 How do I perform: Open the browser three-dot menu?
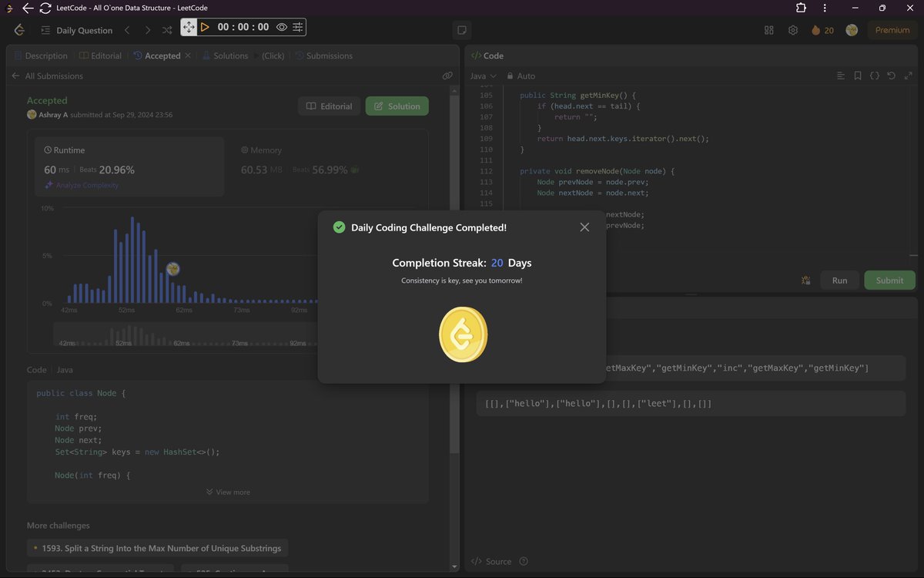(x=826, y=8)
